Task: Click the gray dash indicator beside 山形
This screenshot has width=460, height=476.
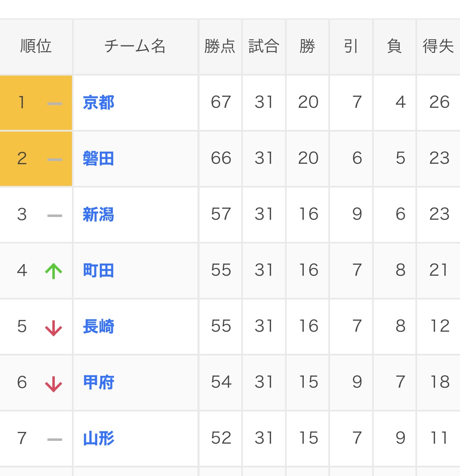Action: (x=55, y=440)
